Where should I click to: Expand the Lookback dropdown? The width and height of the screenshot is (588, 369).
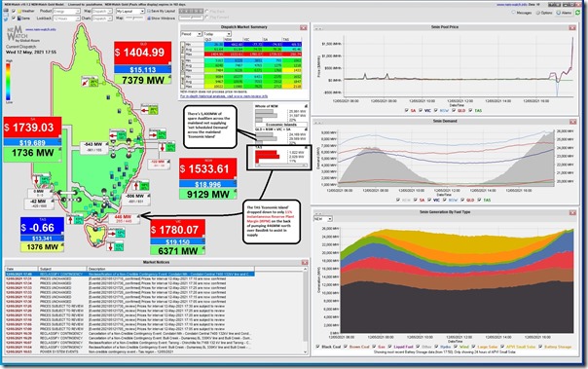tap(66, 18)
